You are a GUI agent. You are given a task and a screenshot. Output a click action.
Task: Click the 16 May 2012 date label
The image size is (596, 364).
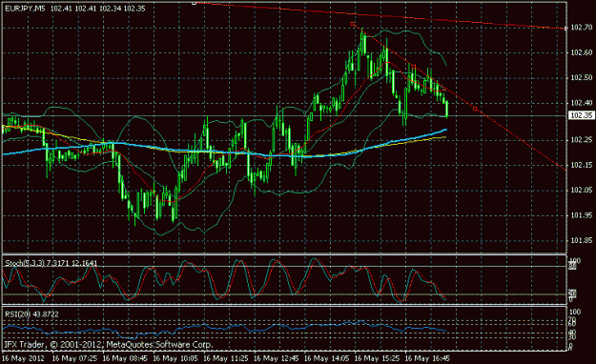click(23, 358)
